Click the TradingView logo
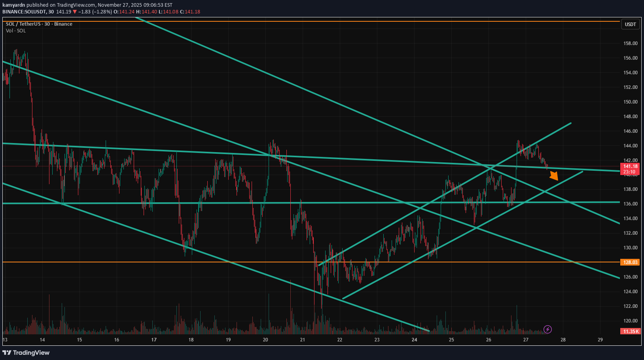The width and height of the screenshot is (644, 360). pos(26,352)
